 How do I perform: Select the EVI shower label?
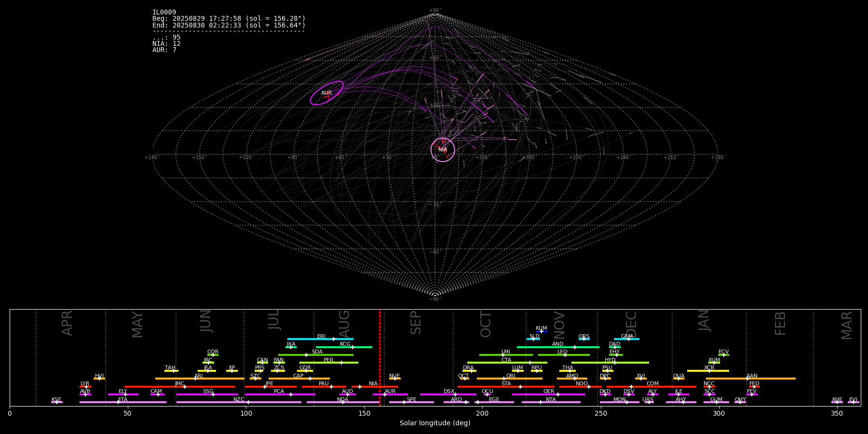click(853, 400)
